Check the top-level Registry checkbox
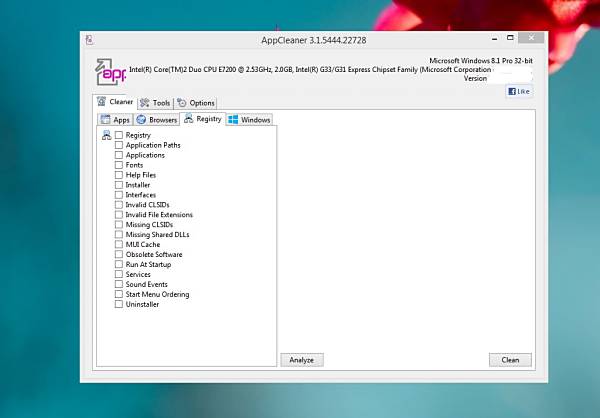 pos(119,135)
